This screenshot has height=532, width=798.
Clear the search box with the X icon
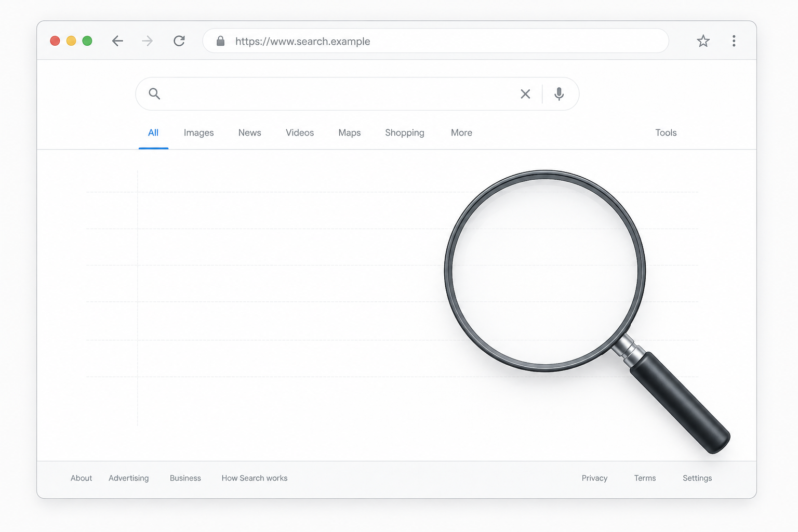coord(525,94)
